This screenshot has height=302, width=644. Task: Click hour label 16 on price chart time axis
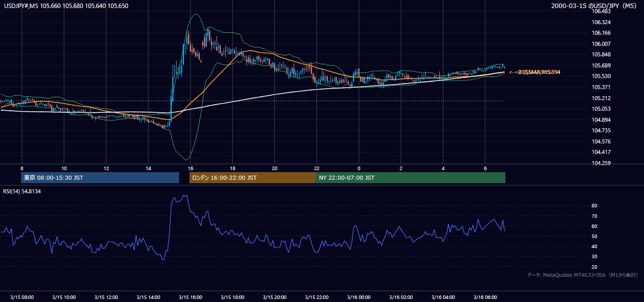point(190,168)
